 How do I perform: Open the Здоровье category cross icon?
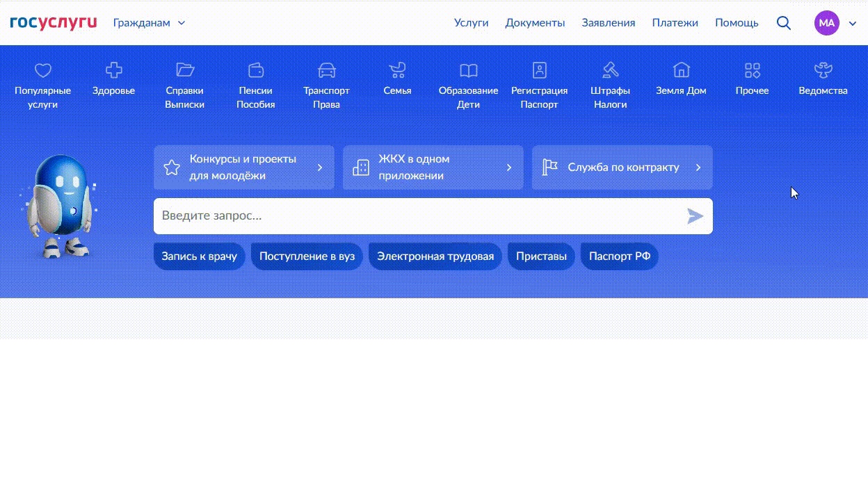click(x=113, y=70)
